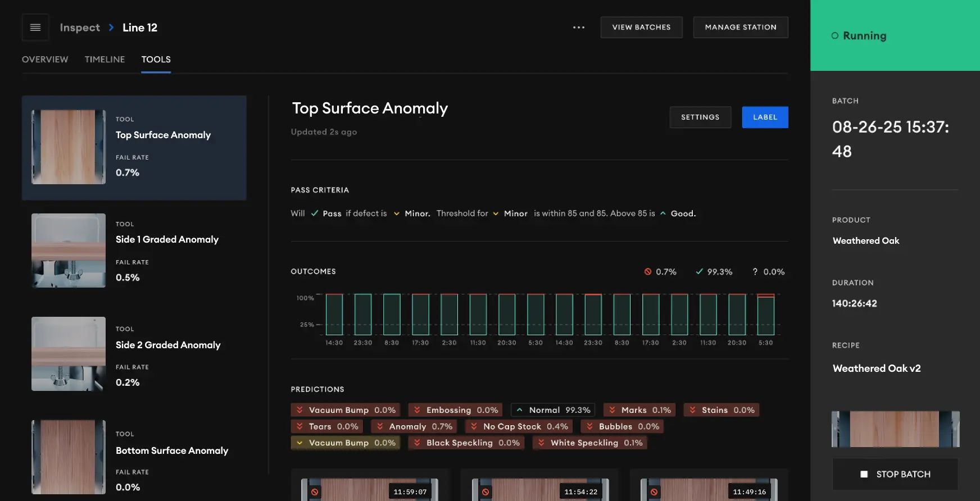Screen dimensions: 980x501
Task: Click the Bubbles chip's chevron icon
Action: click(589, 427)
